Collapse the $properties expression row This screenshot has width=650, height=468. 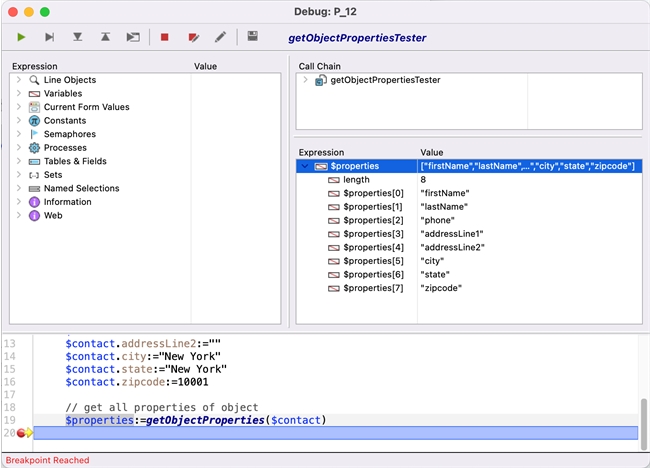[x=305, y=166]
